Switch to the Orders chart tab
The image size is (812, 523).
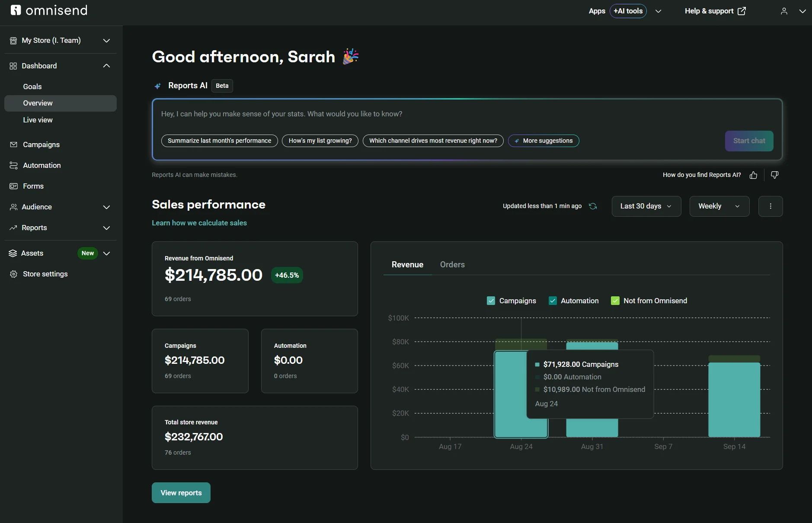click(452, 264)
